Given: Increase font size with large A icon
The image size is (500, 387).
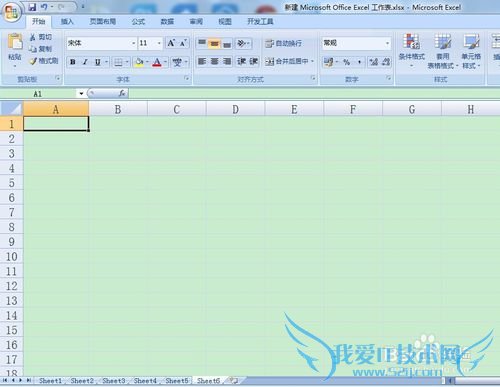Looking at the screenshot, I should click(x=171, y=43).
